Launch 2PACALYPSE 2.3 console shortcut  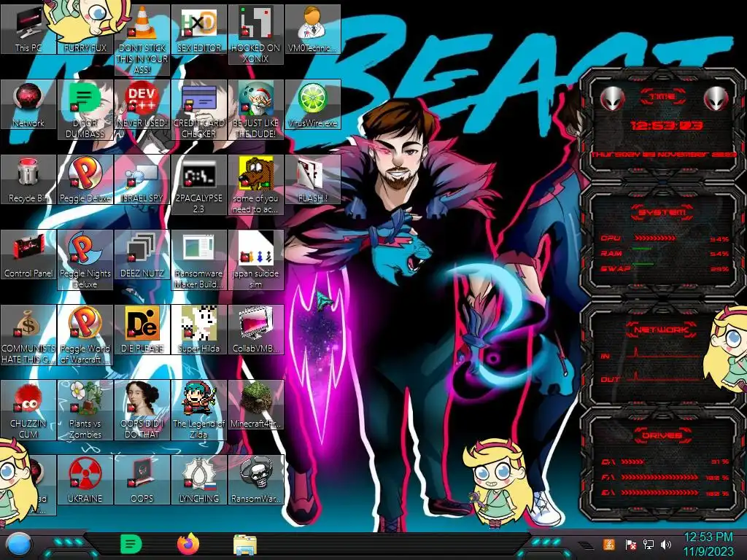pos(199,184)
